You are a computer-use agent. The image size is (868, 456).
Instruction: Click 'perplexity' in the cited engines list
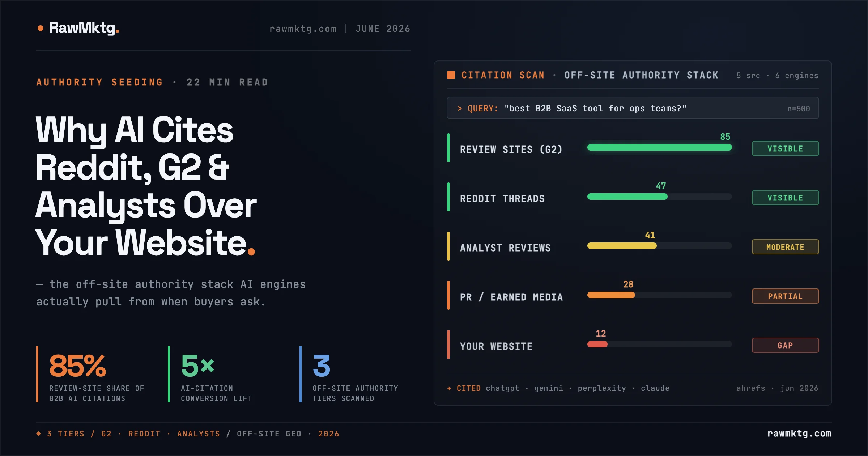pyautogui.click(x=601, y=388)
